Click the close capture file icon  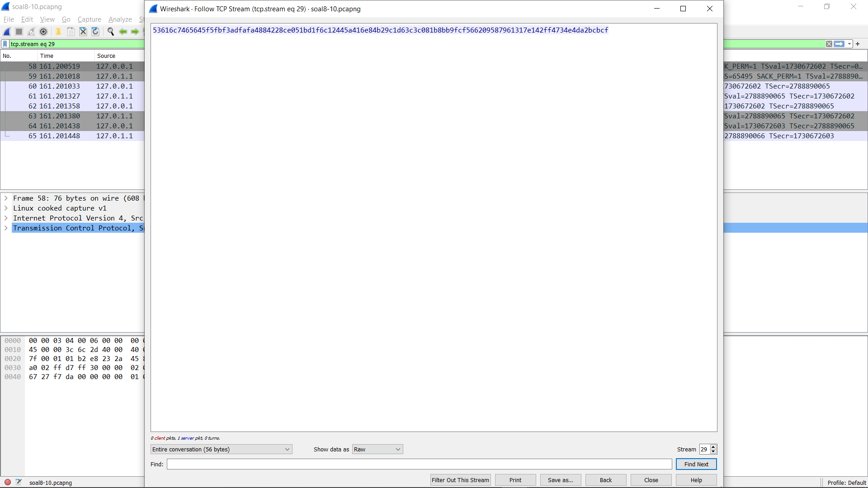(x=83, y=32)
